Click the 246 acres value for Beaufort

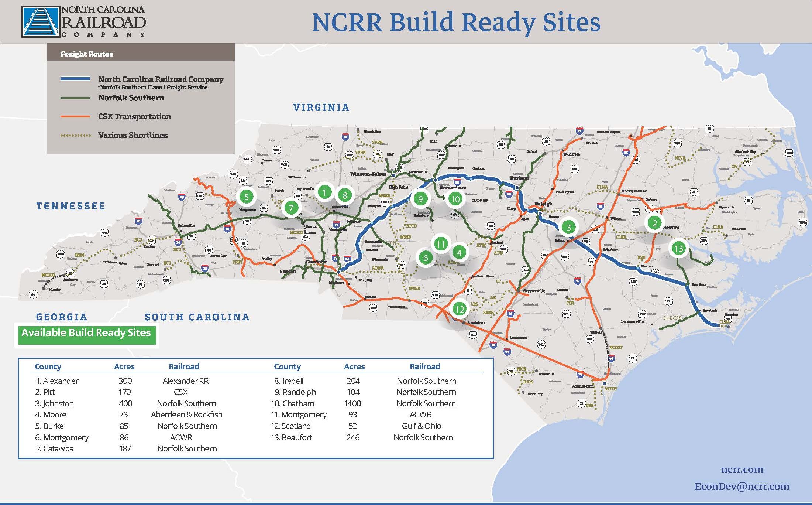(x=353, y=437)
